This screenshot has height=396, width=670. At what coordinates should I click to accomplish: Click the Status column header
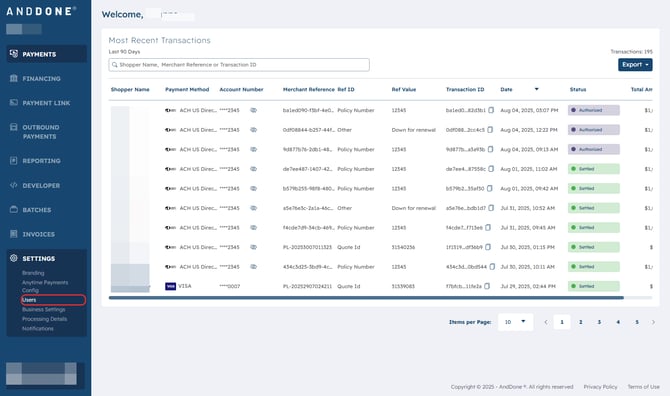[x=578, y=90]
